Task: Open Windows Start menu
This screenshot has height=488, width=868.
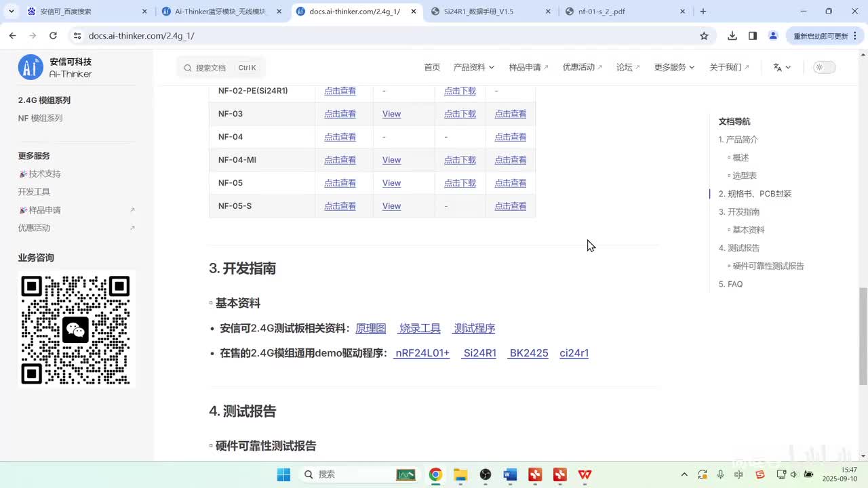Action: (x=283, y=474)
